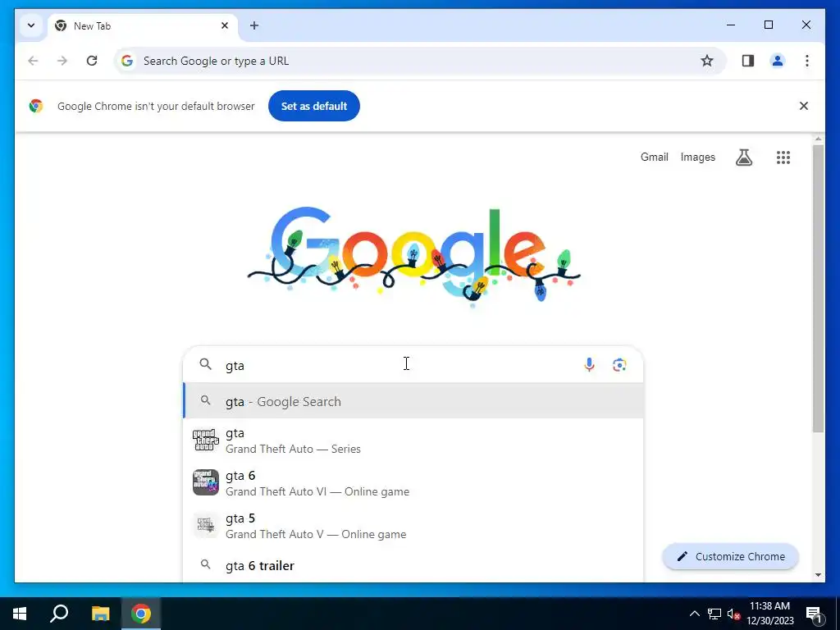Viewport: 840px width, 630px height.
Task: Click scrollbar down arrow
Action: click(x=818, y=575)
